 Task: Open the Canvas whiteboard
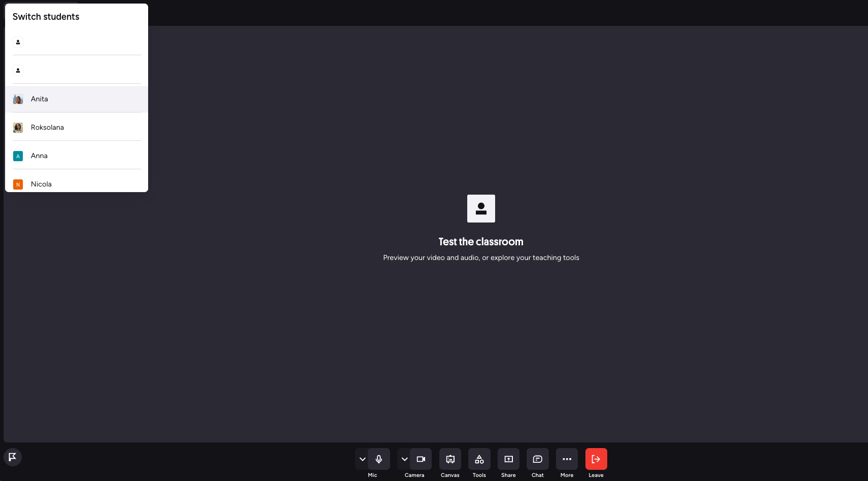[x=450, y=459]
